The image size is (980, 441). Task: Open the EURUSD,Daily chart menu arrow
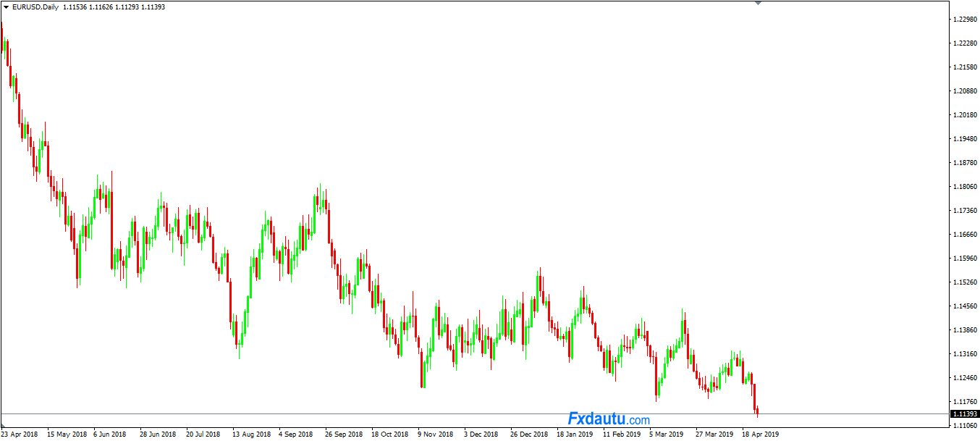click(x=6, y=7)
